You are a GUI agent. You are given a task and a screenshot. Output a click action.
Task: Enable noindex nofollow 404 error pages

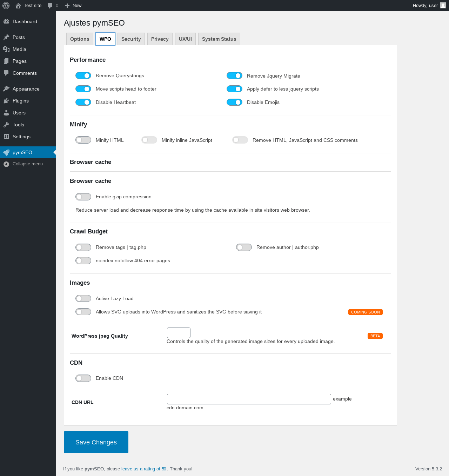(83, 260)
